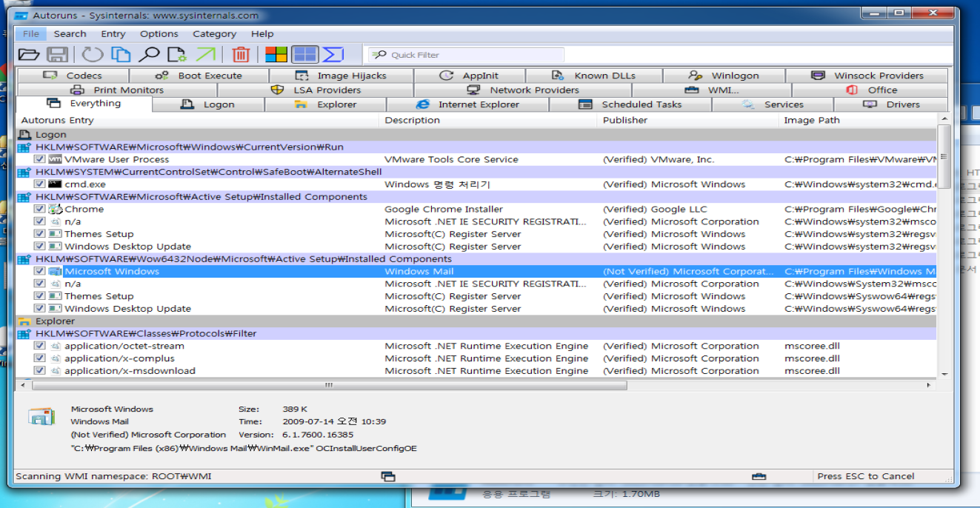Sort by the Description column header
Image resolution: width=980 pixels, height=508 pixels.
coord(488,120)
